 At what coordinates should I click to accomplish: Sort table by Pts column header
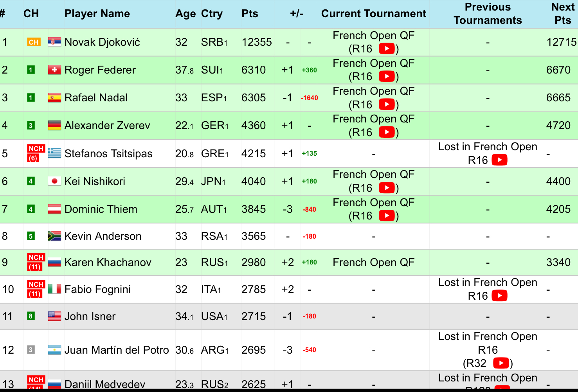point(250,14)
